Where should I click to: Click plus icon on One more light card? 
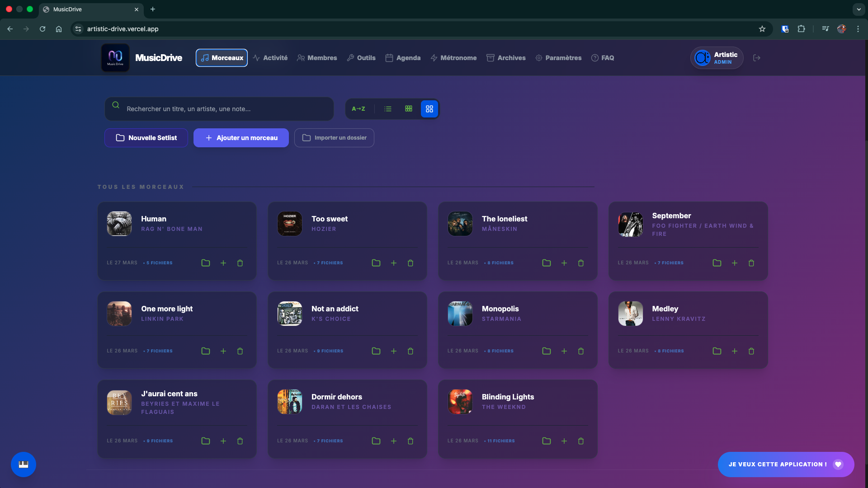coord(223,351)
